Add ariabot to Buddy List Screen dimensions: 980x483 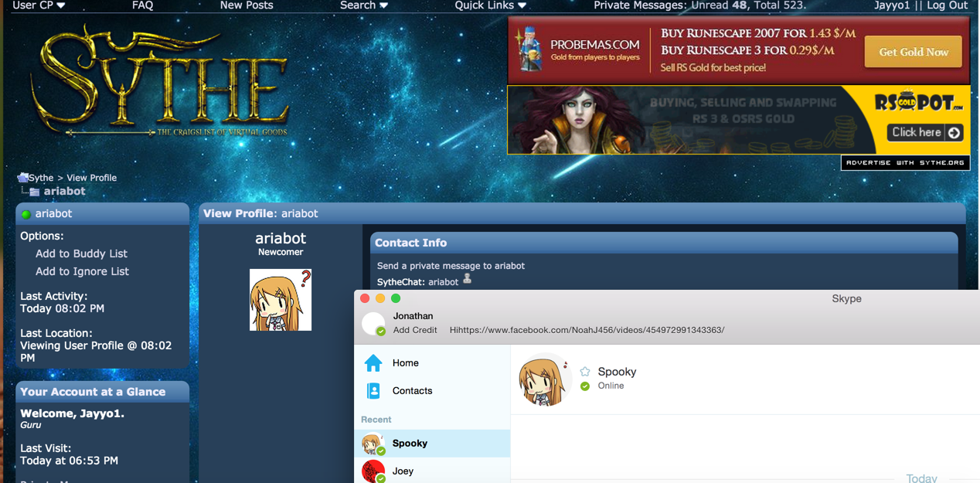(x=81, y=253)
